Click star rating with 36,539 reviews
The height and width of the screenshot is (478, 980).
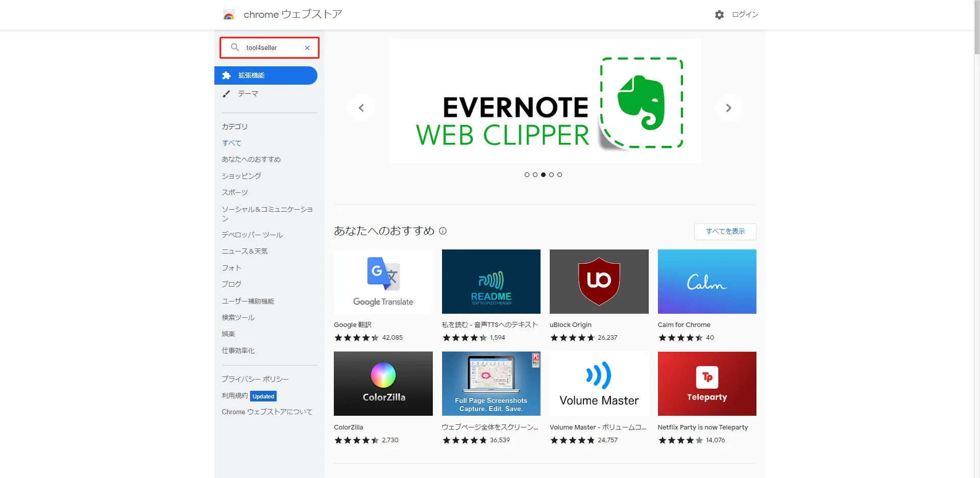[464, 440]
